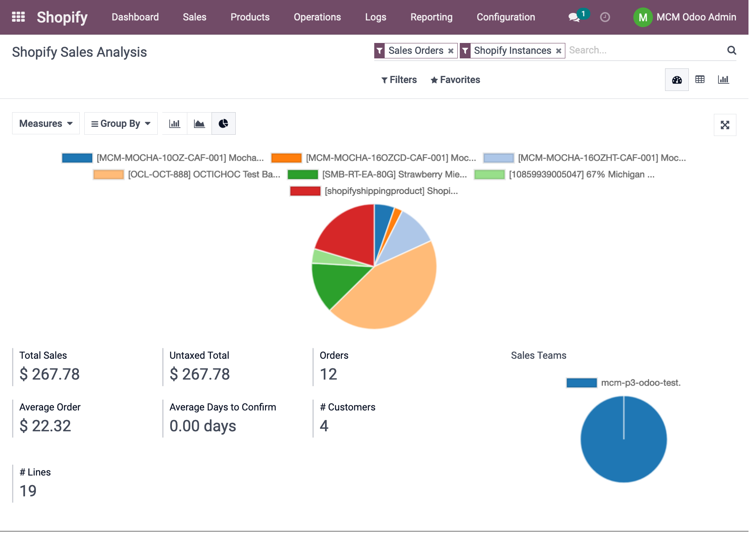The width and height of the screenshot is (756, 536).
Task: Toggle MCM-MOCHA-16OZHT-CAF-001 legend swatch
Action: click(x=499, y=158)
